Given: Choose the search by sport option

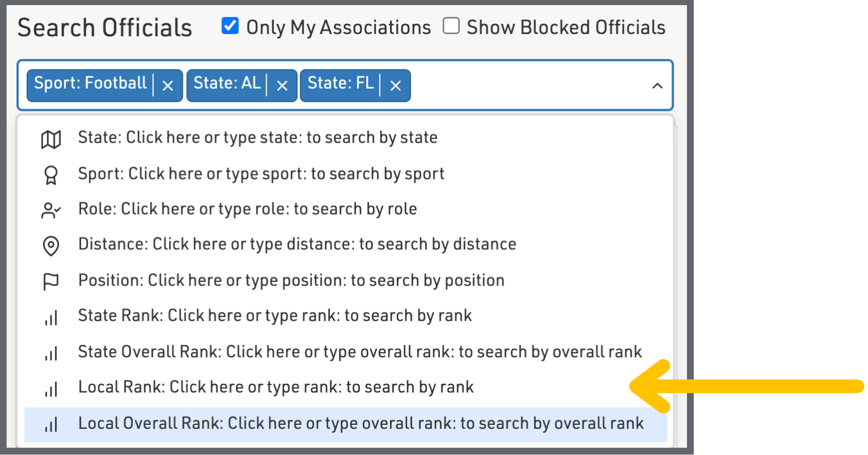Looking at the screenshot, I should pos(261,174).
